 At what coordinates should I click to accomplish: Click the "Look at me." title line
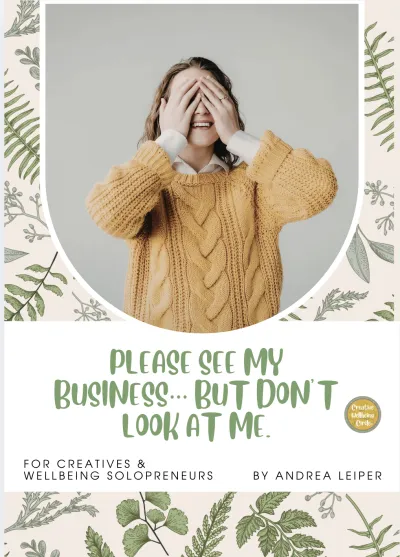(x=196, y=425)
